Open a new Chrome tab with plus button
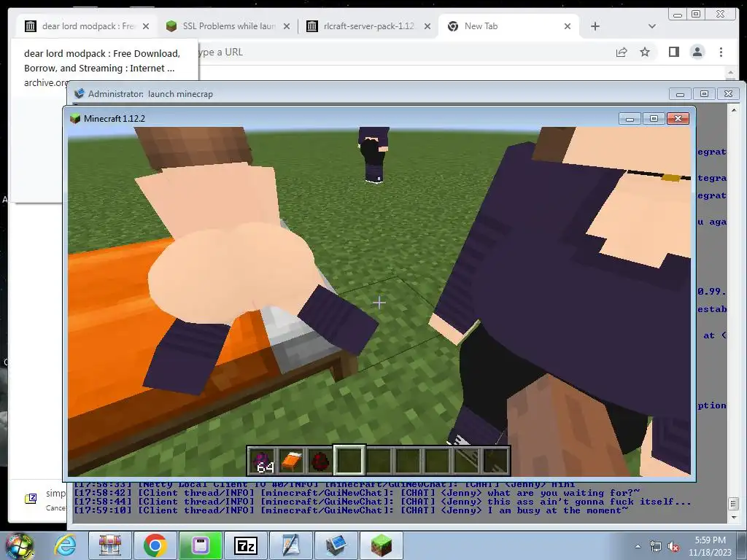Image resolution: width=747 pixels, height=560 pixels. pos(595,26)
